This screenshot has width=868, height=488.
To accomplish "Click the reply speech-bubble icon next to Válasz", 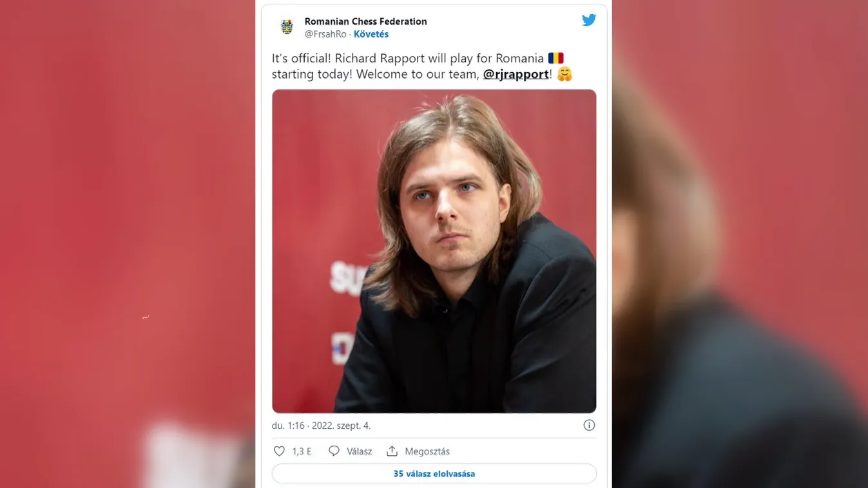I will [x=333, y=451].
